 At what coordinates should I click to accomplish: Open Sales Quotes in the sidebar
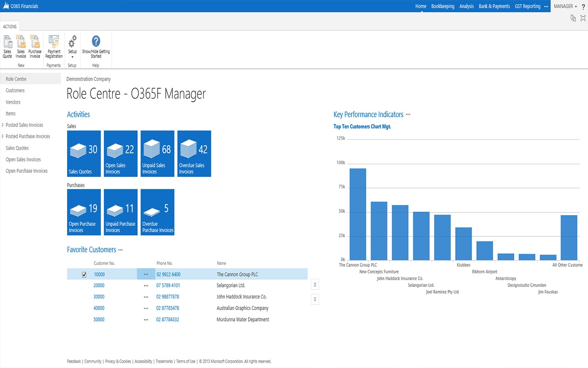17,148
